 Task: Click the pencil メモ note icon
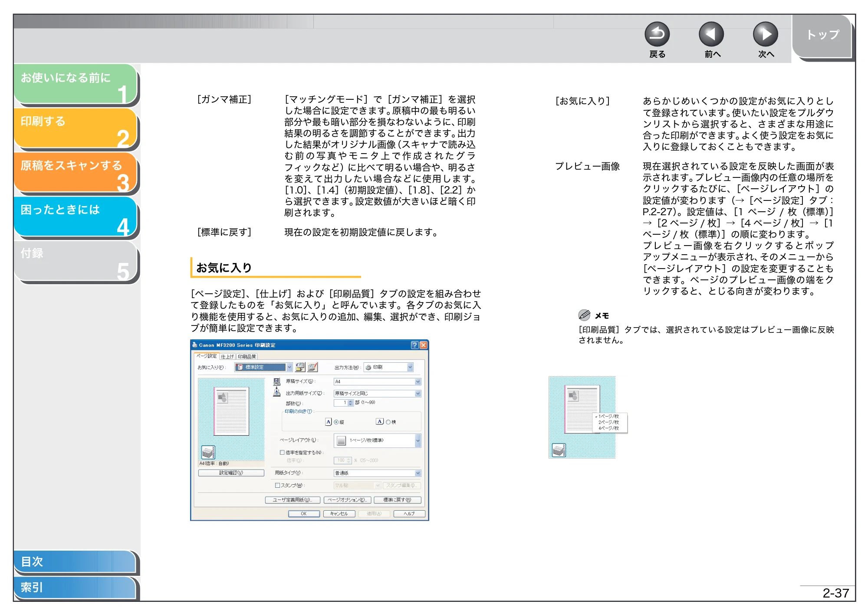click(584, 315)
